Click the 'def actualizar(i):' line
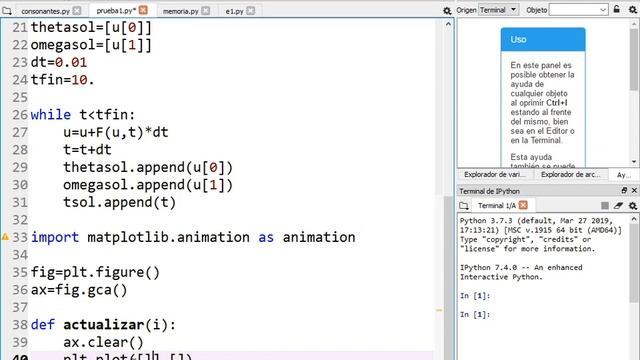Image resolution: width=640 pixels, height=360 pixels. pyautogui.click(x=103, y=325)
